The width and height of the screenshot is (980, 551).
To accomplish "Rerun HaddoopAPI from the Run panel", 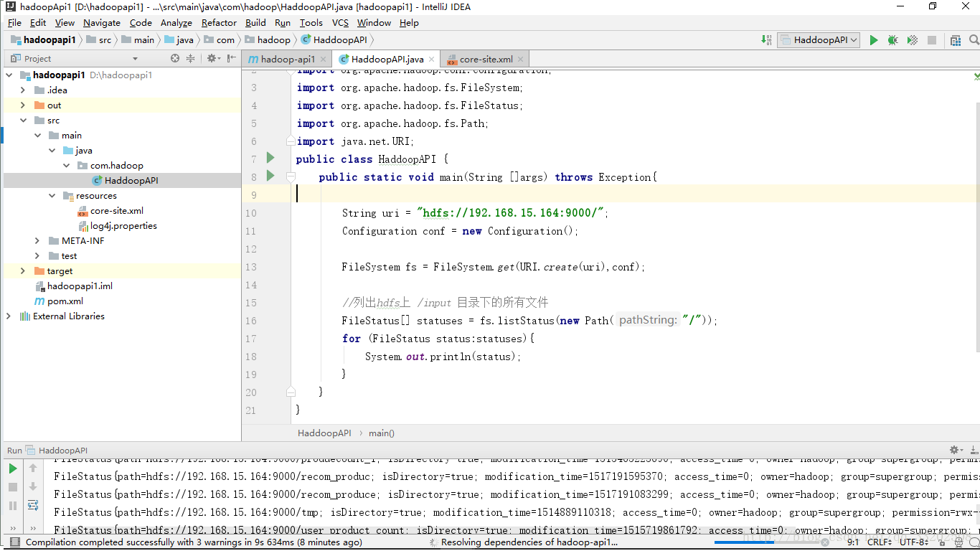I will pos(13,468).
